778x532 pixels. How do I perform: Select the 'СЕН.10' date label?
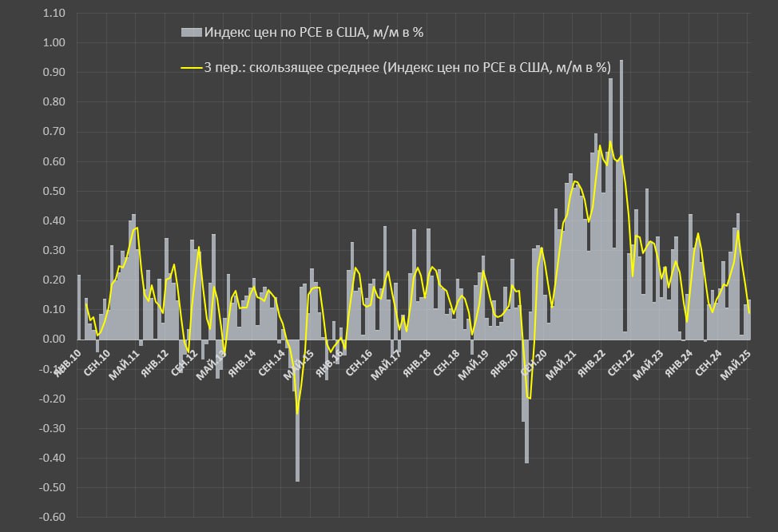tap(97, 364)
